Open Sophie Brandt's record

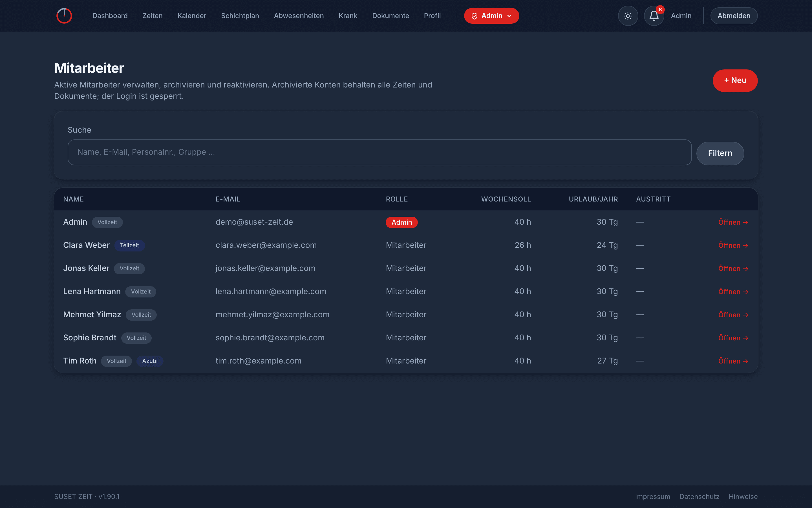[733, 338]
